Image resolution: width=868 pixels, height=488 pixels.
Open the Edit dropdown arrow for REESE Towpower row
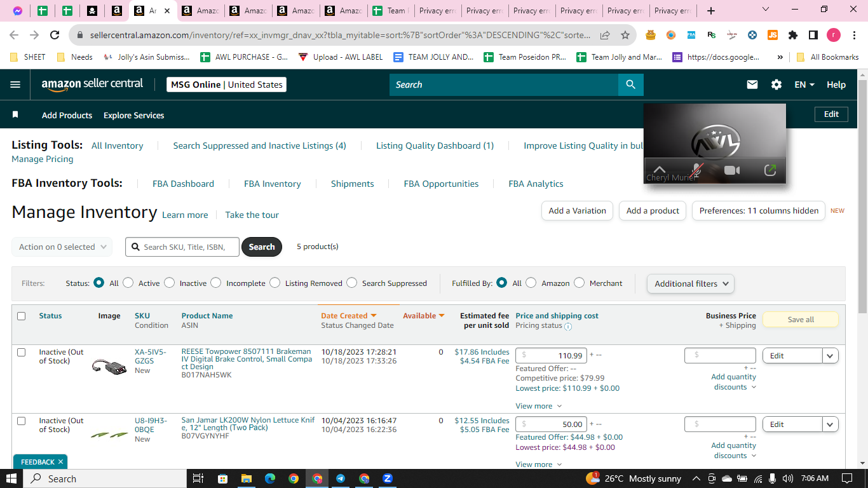[x=831, y=356]
